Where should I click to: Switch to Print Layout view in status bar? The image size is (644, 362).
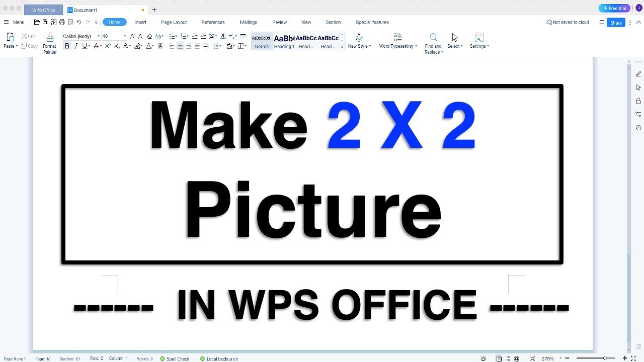point(499,358)
